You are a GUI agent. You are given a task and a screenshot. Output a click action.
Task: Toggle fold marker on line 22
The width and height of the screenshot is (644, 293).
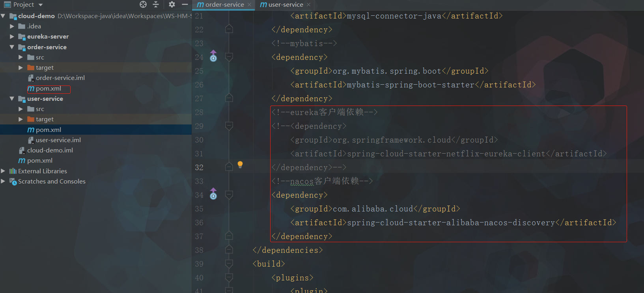pyautogui.click(x=229, y=29)
